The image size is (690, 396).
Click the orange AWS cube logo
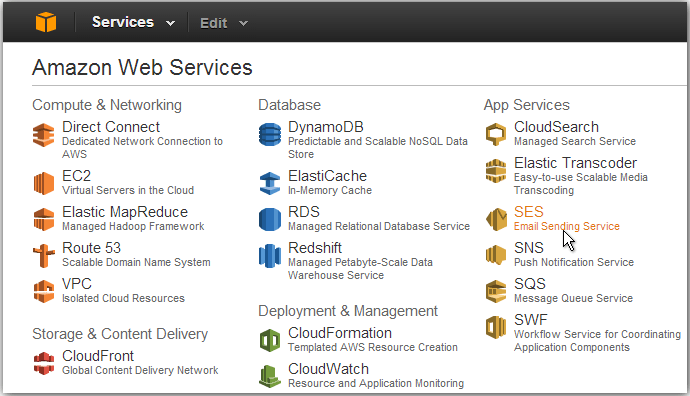(x=46, y=22)
